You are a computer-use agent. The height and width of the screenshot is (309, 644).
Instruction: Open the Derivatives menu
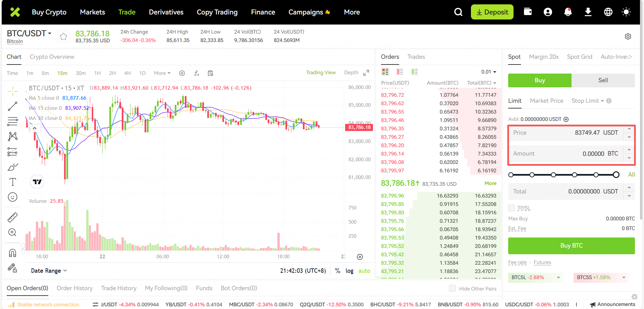coord(166,12)
